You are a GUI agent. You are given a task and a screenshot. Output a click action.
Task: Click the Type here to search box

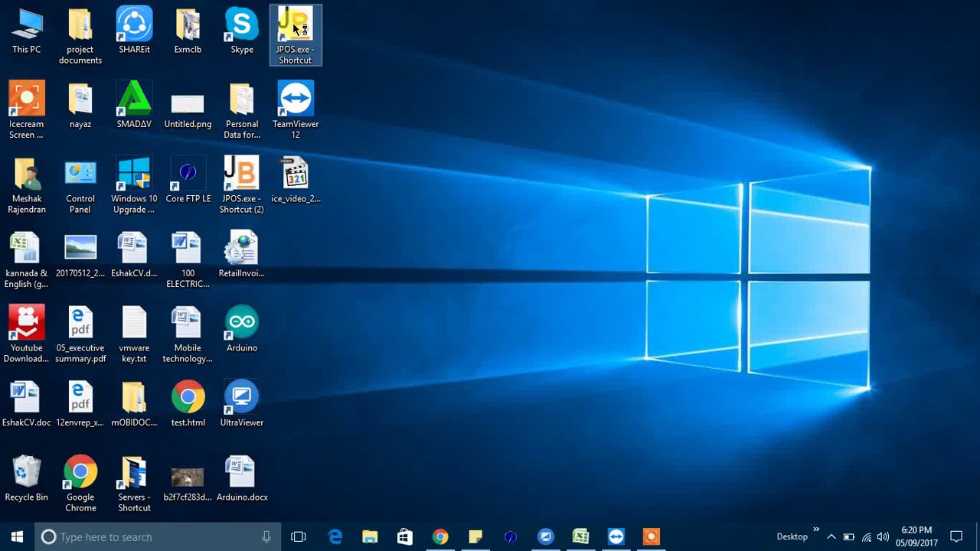pyautogui.click(x=158, y=536)
